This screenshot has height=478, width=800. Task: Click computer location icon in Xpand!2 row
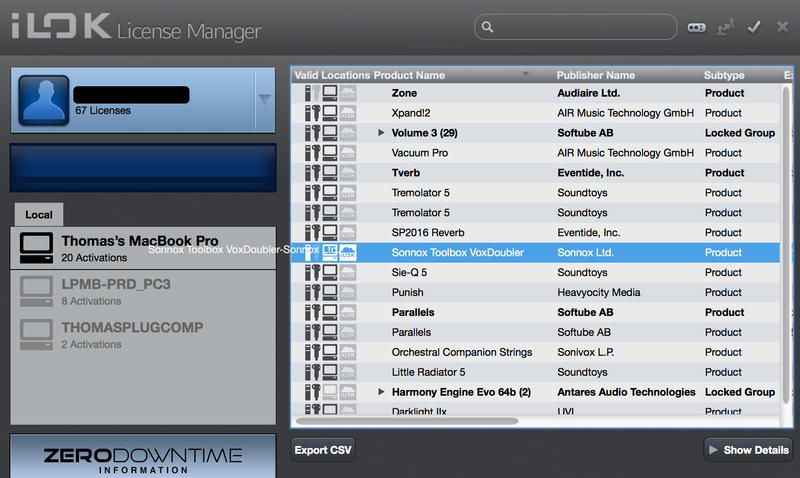click(x=330, y=113)
